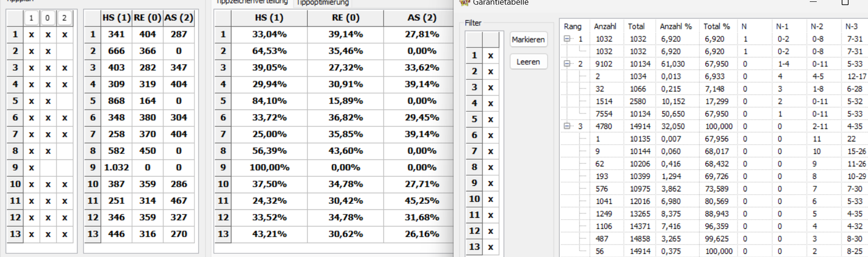Collapse the Rang 1 tree node
This screenshot has height=257, width=868.
[567, 39]
